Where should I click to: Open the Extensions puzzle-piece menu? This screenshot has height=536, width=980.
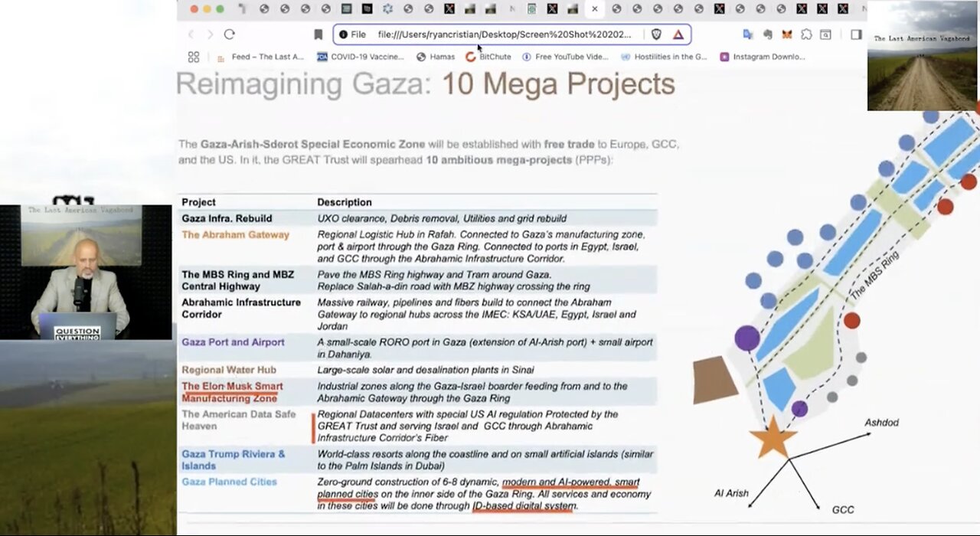click(x=806, y=34)
